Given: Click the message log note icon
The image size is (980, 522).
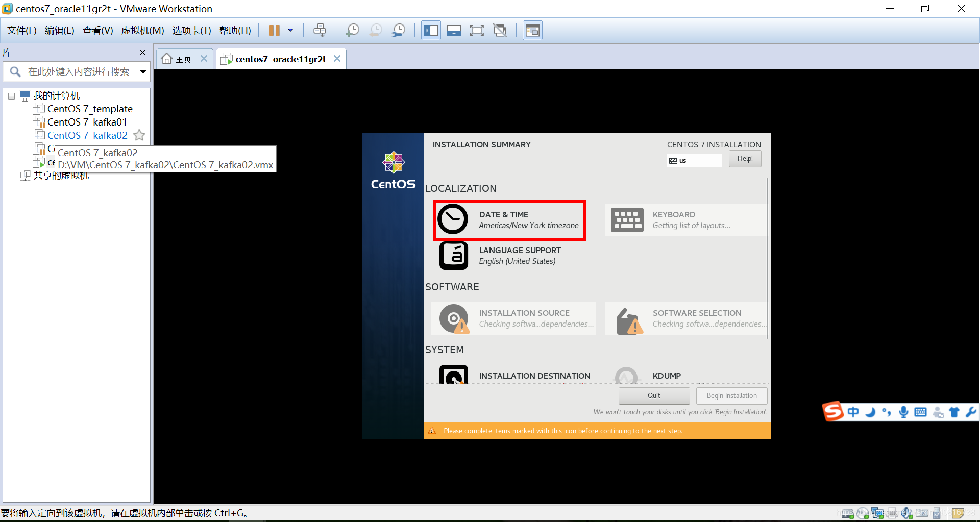Looking at the screenshot, I should click(x=958, y=513).
